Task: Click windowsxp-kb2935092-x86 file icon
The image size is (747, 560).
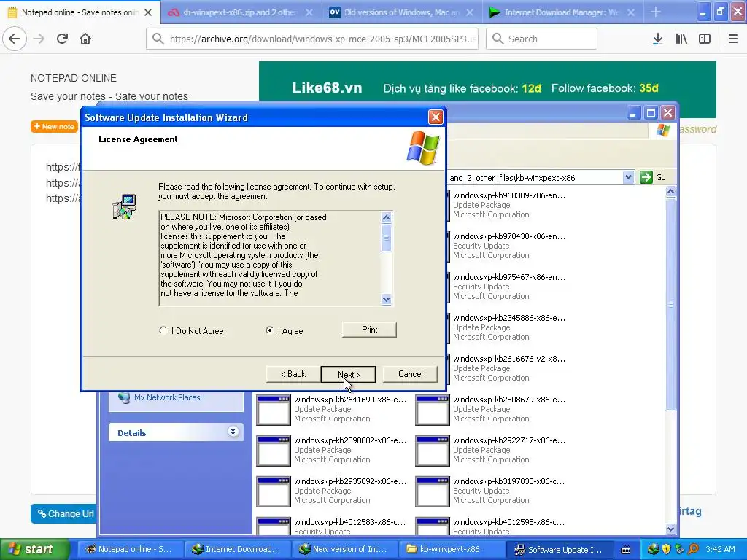Action: coord(273,491)
